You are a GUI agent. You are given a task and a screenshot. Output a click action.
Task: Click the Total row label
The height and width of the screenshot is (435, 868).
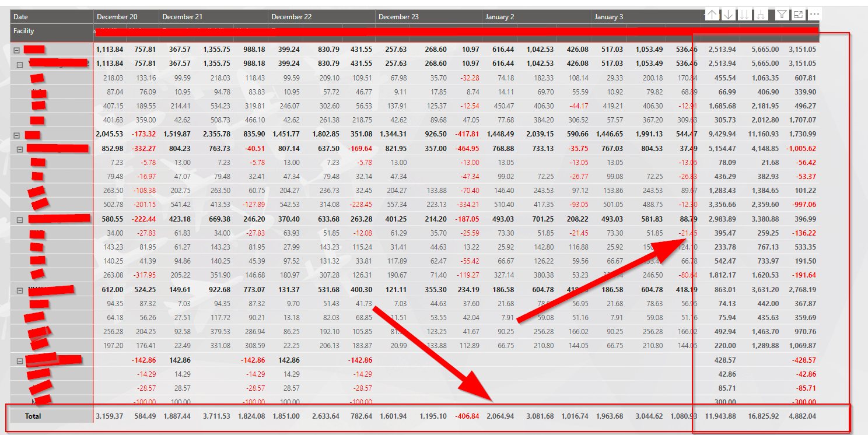point(33,416)
